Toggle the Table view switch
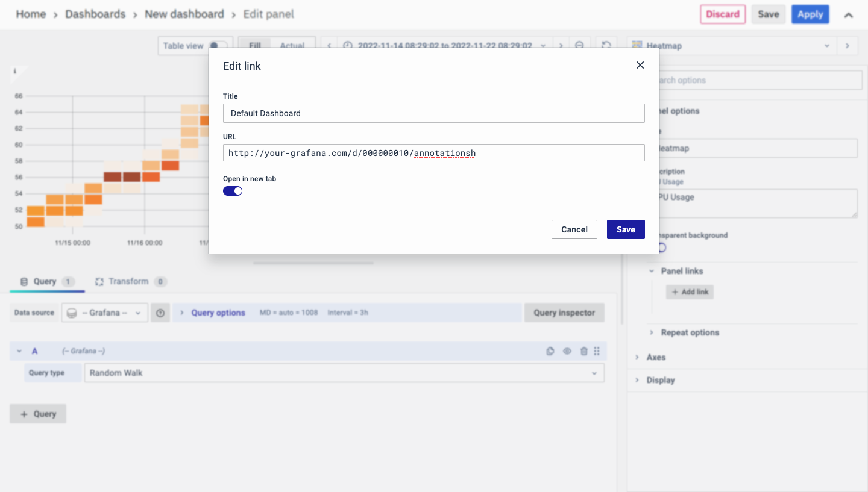 [217, 46]
